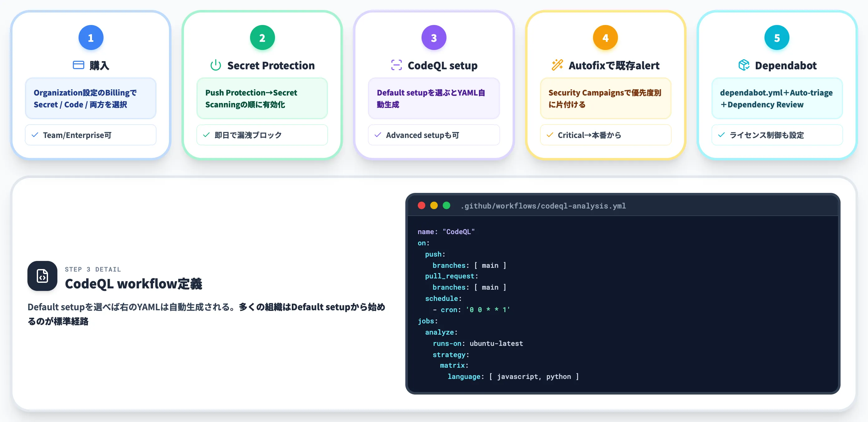The width and height of the screenshot is (868, 422).
Task: Click the blue step 1 circle
Action: tap(91, 37)
